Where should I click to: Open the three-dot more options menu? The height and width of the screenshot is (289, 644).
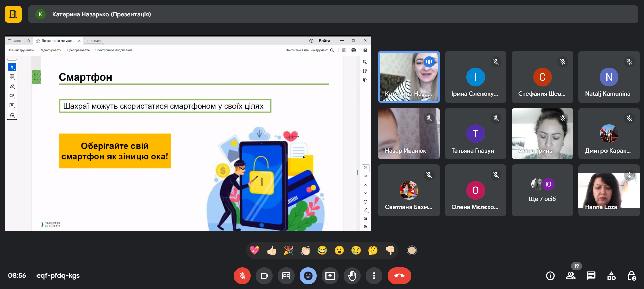[x=374, y=276]
